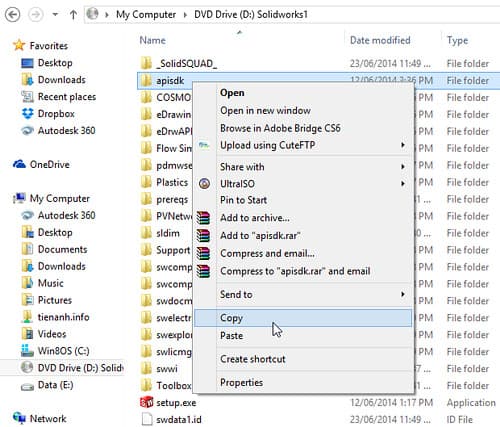Choose Compress and email...
The width and height of the screenshot is (500, 427).
coord(267,253)
